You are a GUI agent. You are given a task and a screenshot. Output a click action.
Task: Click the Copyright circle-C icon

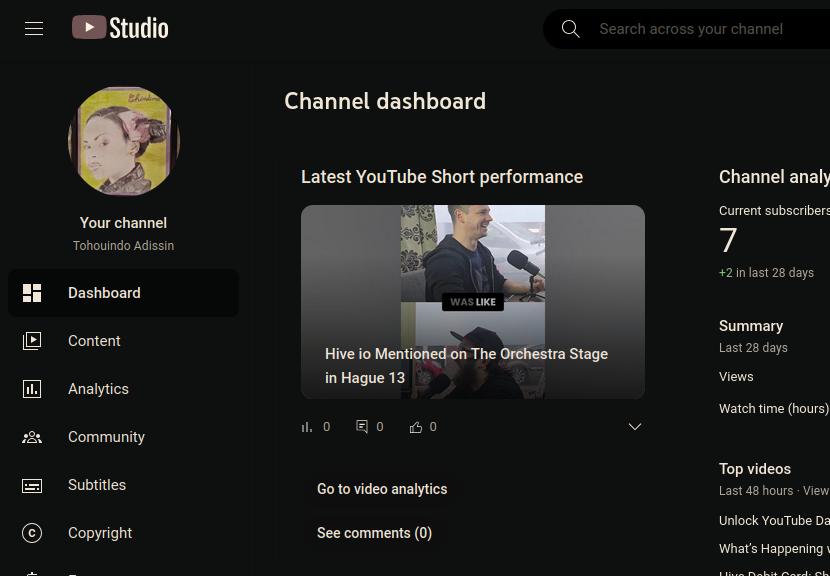pos(32,533)
